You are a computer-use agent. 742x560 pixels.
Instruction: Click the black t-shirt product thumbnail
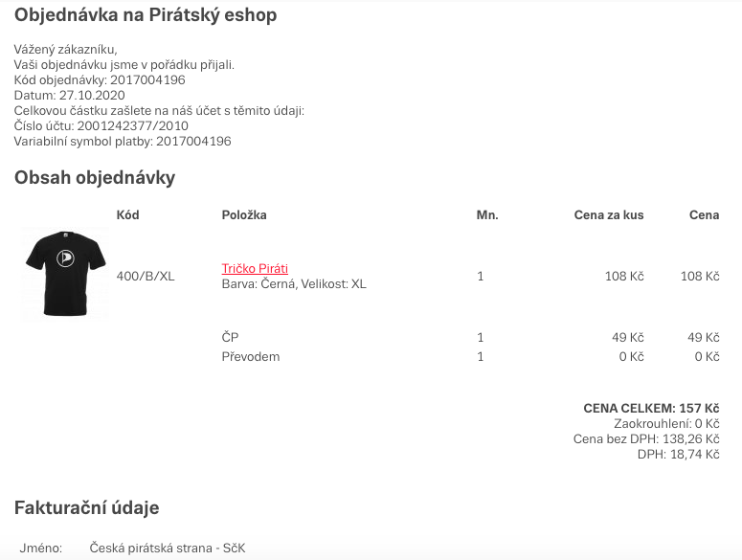point(65,275)
